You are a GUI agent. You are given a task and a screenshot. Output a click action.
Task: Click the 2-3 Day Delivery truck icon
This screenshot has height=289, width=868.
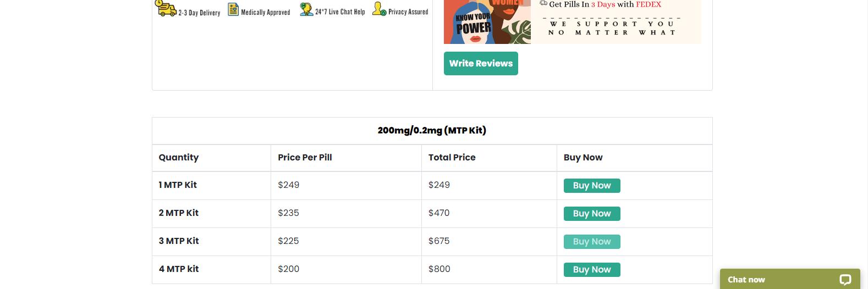167,8
